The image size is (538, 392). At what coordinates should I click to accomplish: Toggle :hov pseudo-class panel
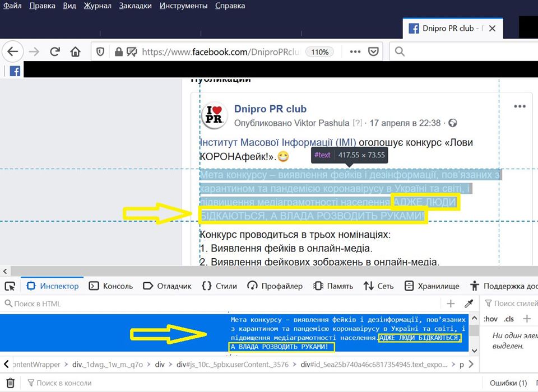491,319
